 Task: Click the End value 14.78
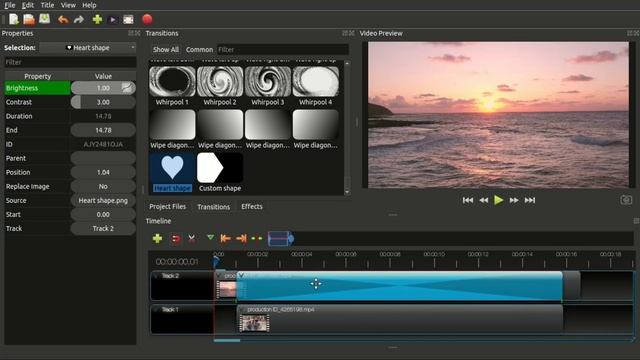pos(103,130)
